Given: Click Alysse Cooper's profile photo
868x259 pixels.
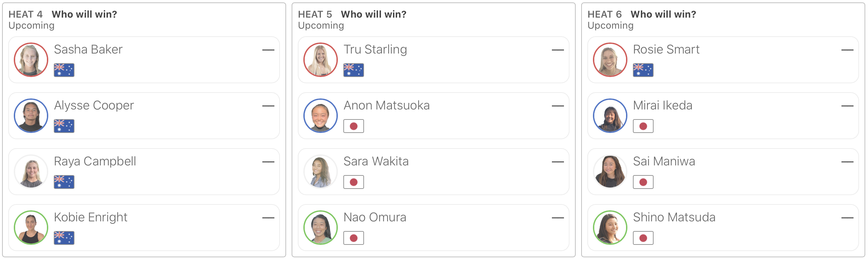Looking at the screenshot, I should coord(31,116).
